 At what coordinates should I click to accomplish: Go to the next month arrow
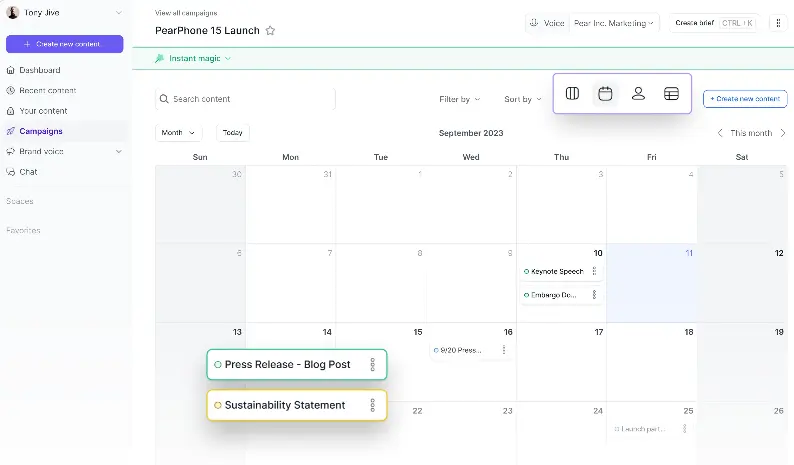click(x=782, y=133)
